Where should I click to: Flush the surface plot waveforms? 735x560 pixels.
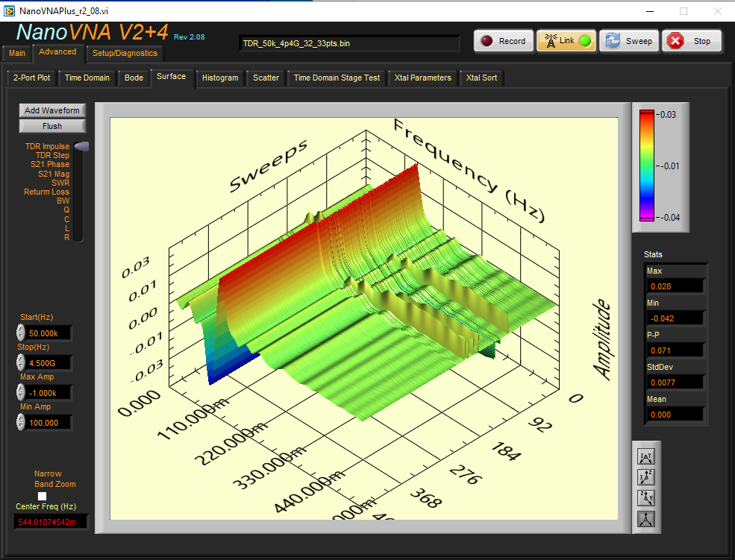click(52, 126)
